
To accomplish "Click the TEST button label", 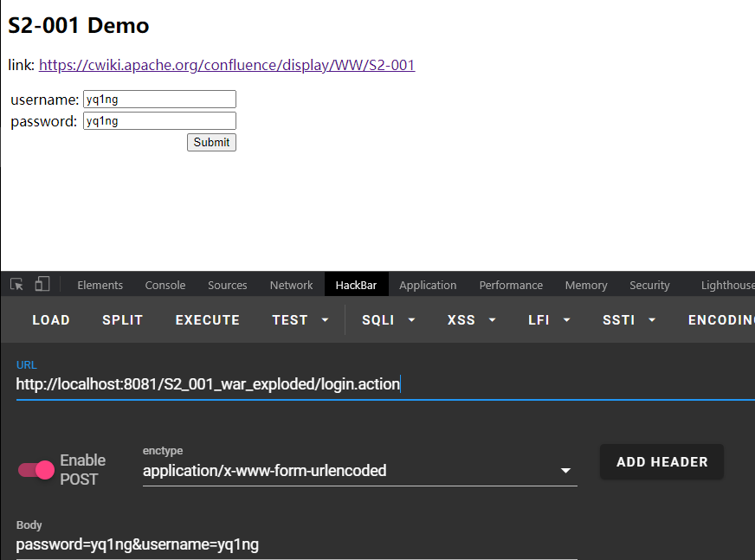I will tap(289, 319).
